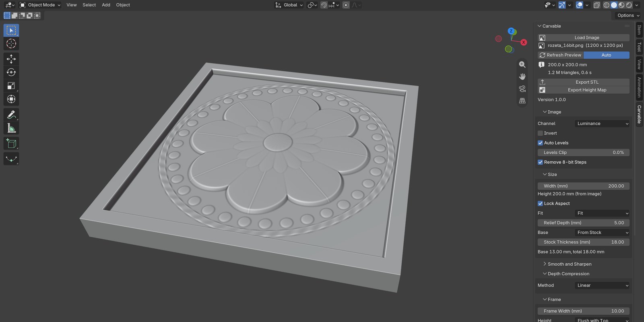Switch to the Animation sidebar tab

(639, 87)
